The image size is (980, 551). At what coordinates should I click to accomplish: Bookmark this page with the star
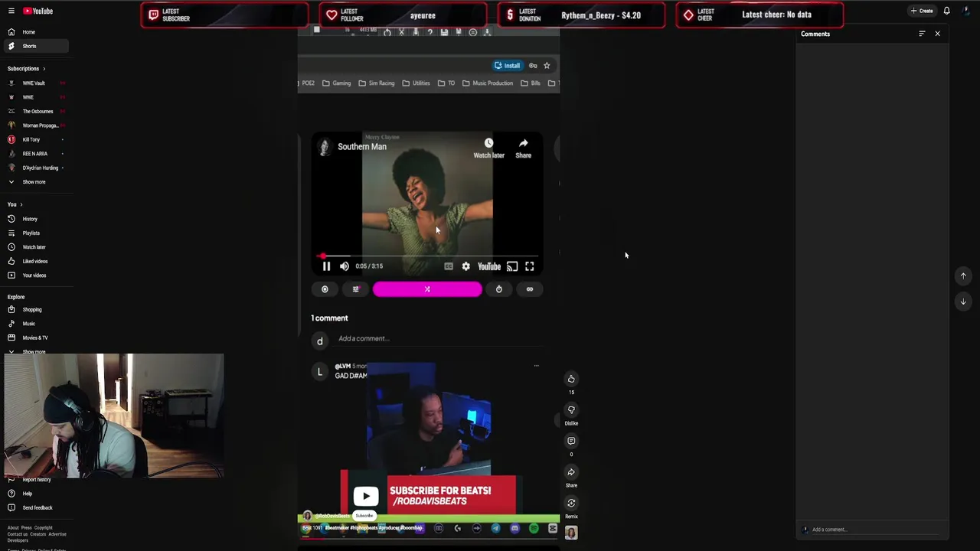tap(547, 66)
